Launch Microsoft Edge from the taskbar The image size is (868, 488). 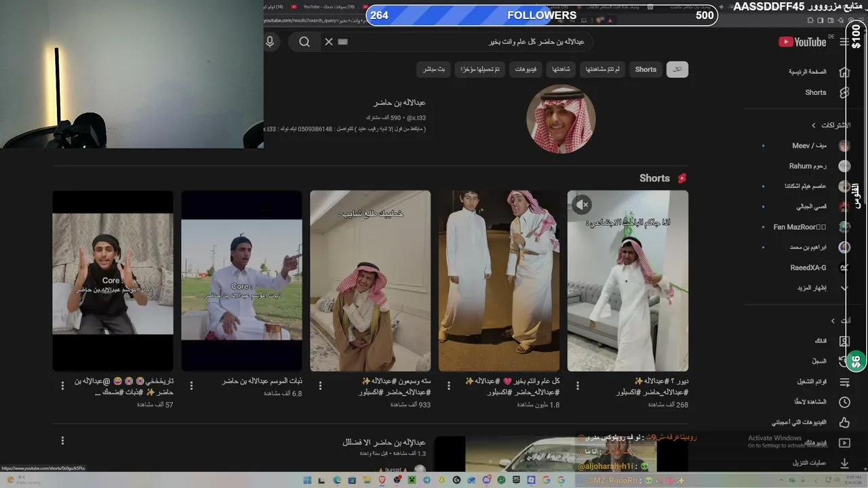(337, 480)
